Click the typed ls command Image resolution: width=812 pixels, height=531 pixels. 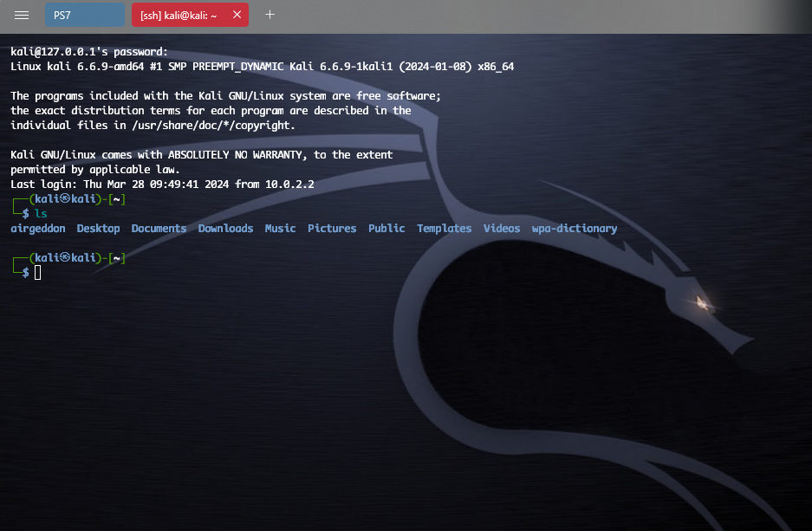click(x=41, y=213)
